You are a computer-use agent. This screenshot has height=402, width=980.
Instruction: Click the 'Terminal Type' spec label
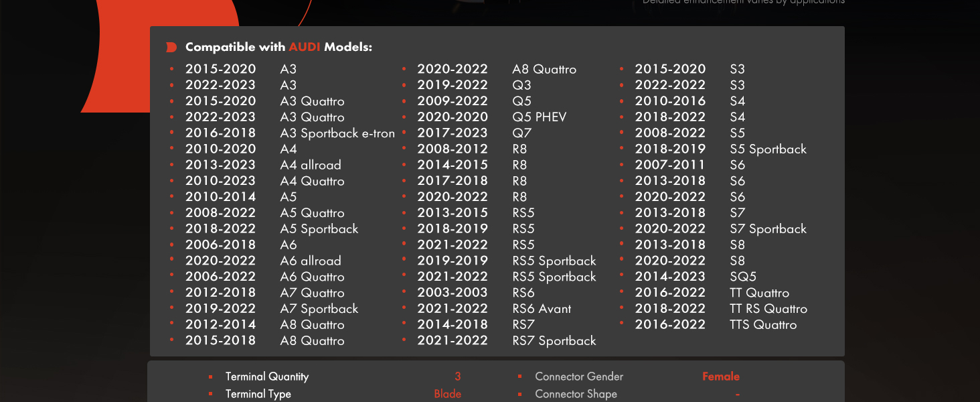[x=258, y=394]
